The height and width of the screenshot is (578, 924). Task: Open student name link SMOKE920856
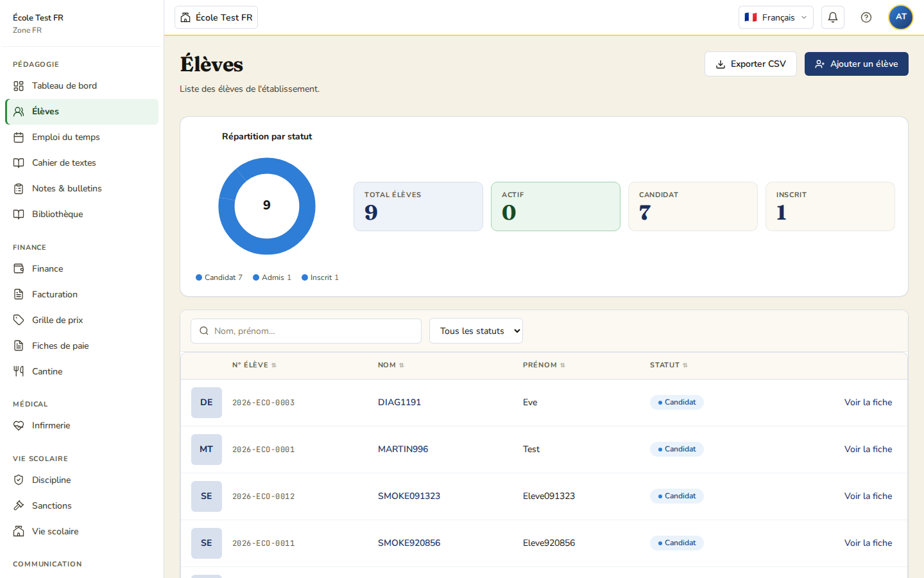[x=409, y=543]
